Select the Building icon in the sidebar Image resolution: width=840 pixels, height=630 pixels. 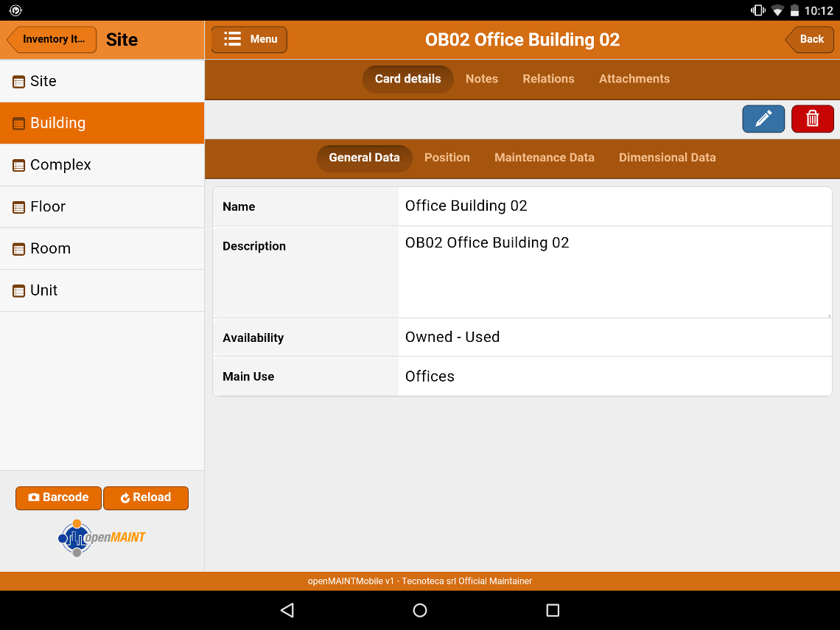click(18, 123)
